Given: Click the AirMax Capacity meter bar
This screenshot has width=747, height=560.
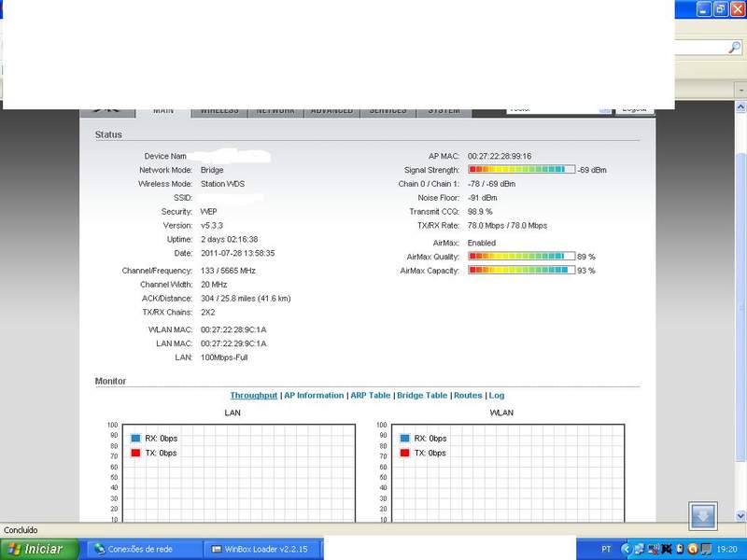Looking at the screenshot, I should [x=522, y=270].
